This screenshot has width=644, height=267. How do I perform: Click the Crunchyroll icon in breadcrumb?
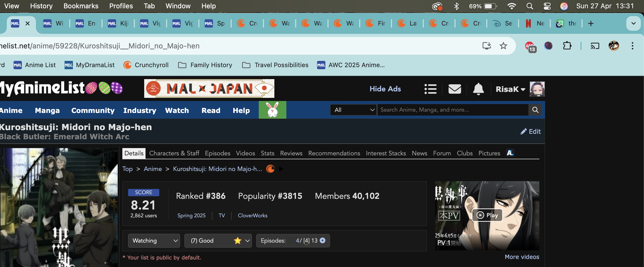point(270,169)
